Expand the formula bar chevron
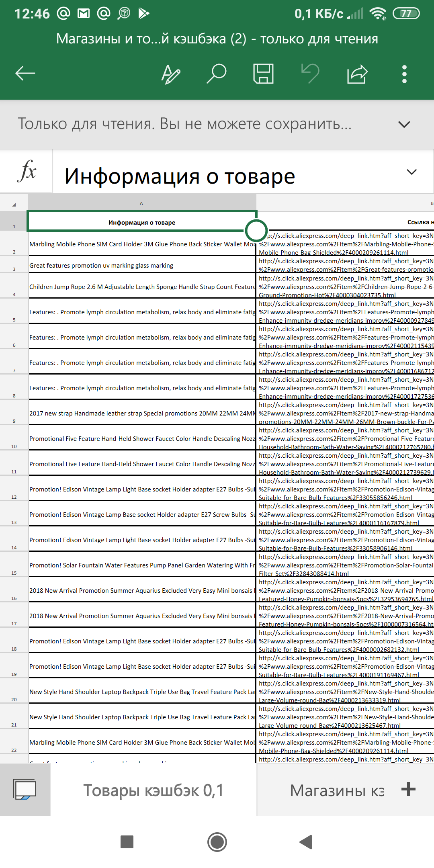 (x=411, y=172)
